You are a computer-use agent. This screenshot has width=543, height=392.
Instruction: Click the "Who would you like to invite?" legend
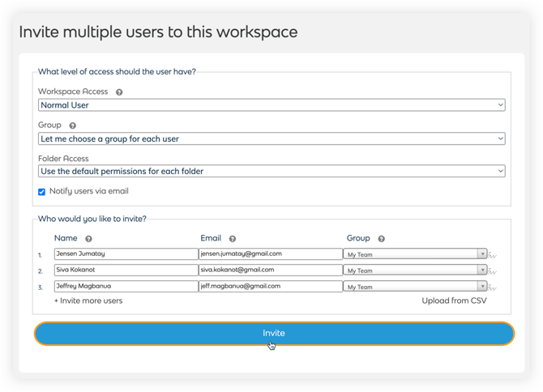tap(92, 219)
